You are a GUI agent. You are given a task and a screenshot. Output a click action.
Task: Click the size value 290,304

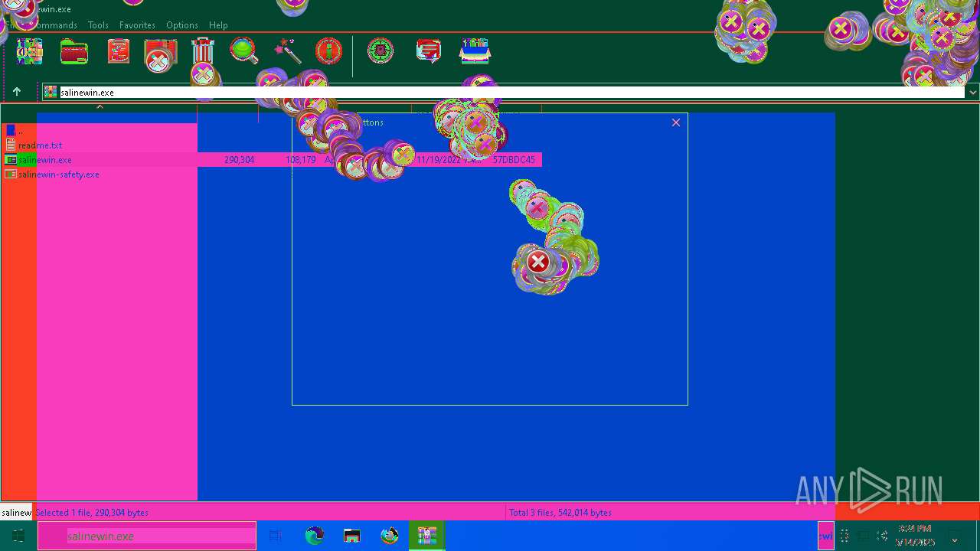click(239, 160)
